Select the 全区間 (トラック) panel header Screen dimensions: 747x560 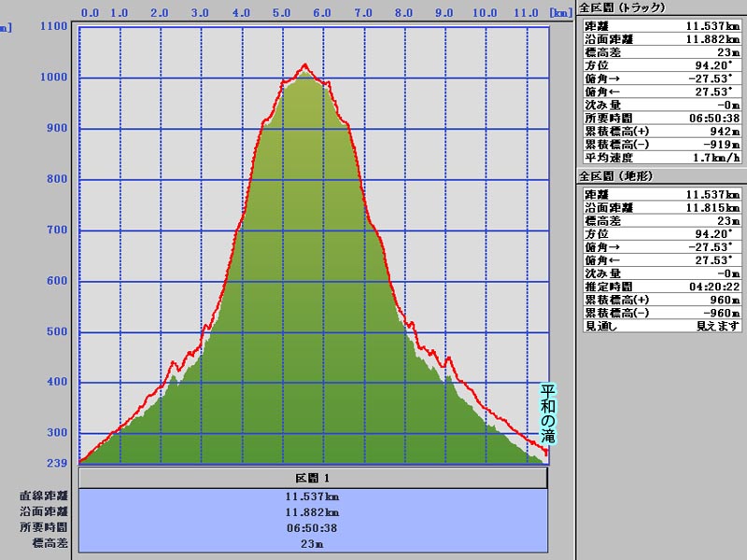622,7
